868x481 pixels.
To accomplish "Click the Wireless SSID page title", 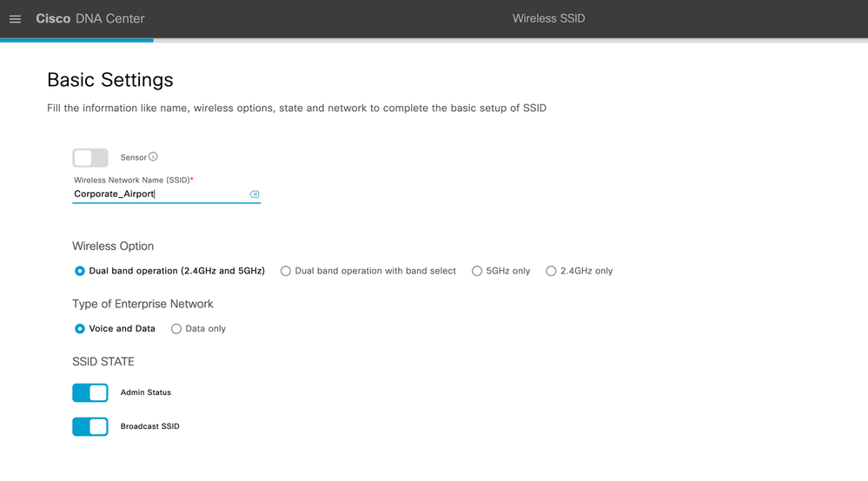I will point(548,18).
